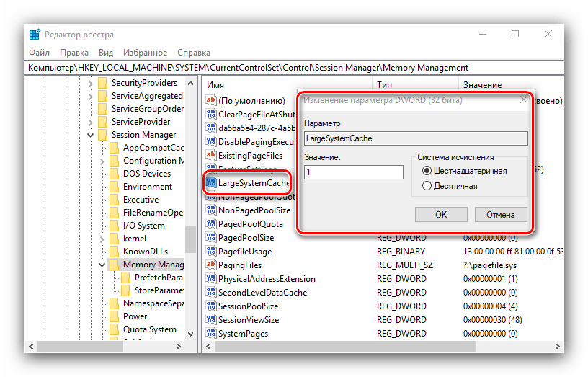Select the Десятичная radio button
This screenshot has width=588, height=377.
(427, 186)
